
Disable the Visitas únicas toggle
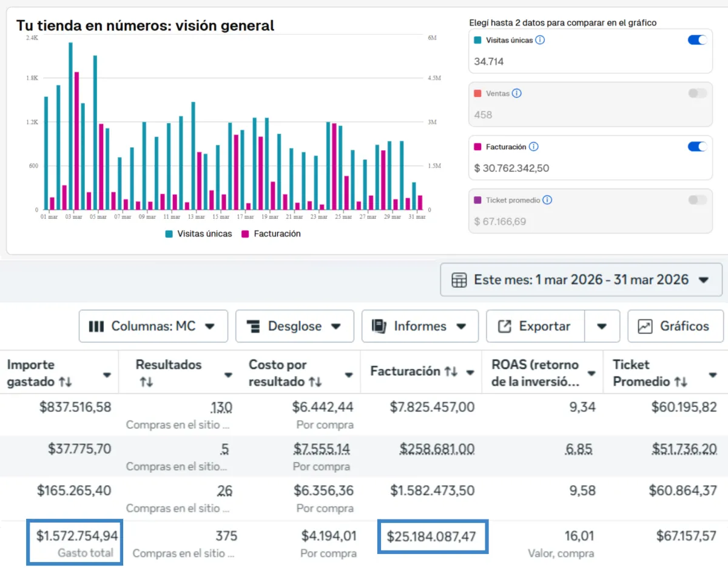(x=697, y=40)
